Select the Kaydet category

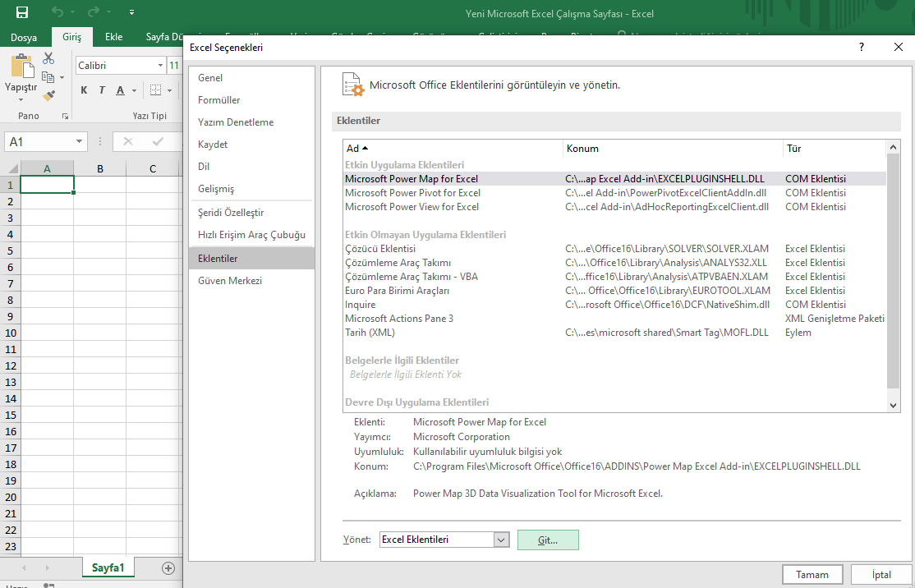251,144
